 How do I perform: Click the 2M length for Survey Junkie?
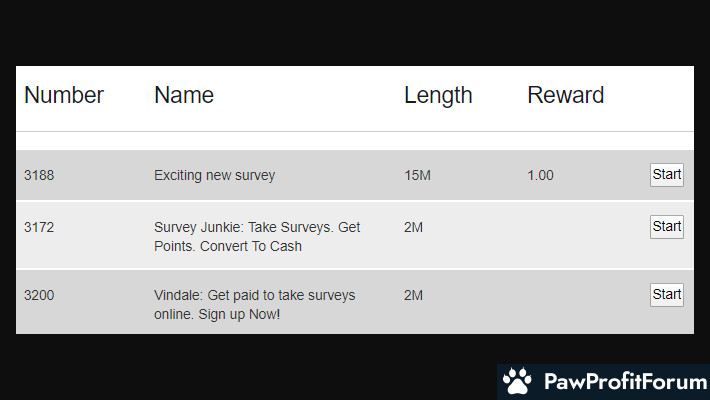413,228
